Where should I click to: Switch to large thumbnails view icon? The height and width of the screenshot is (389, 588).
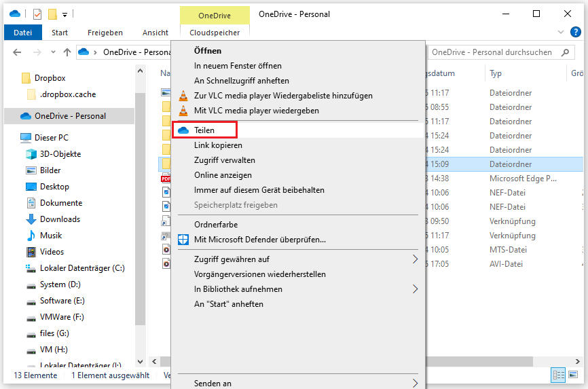573,375
